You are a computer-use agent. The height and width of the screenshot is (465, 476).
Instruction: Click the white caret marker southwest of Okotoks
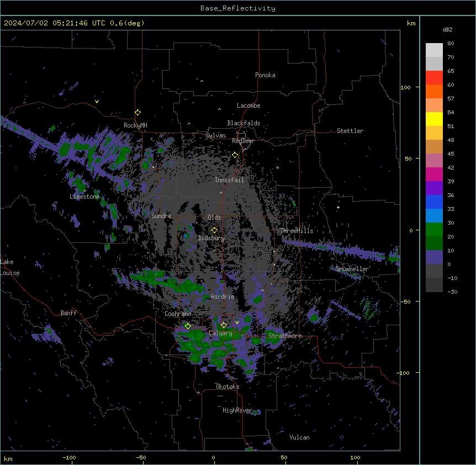199,393
